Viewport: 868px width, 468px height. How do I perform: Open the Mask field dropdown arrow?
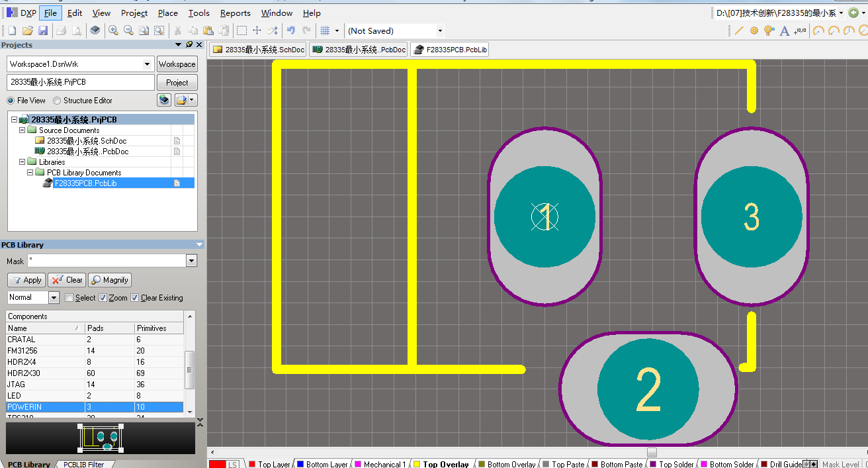192,261
